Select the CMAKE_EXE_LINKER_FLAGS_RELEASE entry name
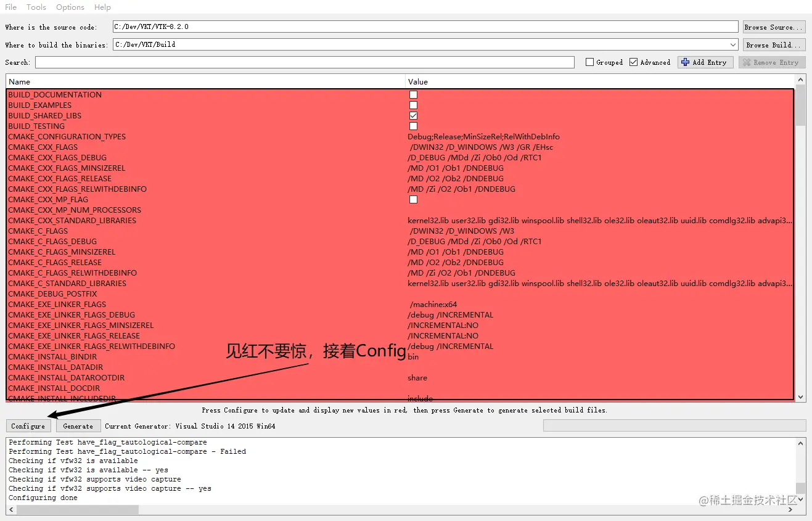This screenshot has width=812, height=521. pyautogui.click(x=74, y=335)
